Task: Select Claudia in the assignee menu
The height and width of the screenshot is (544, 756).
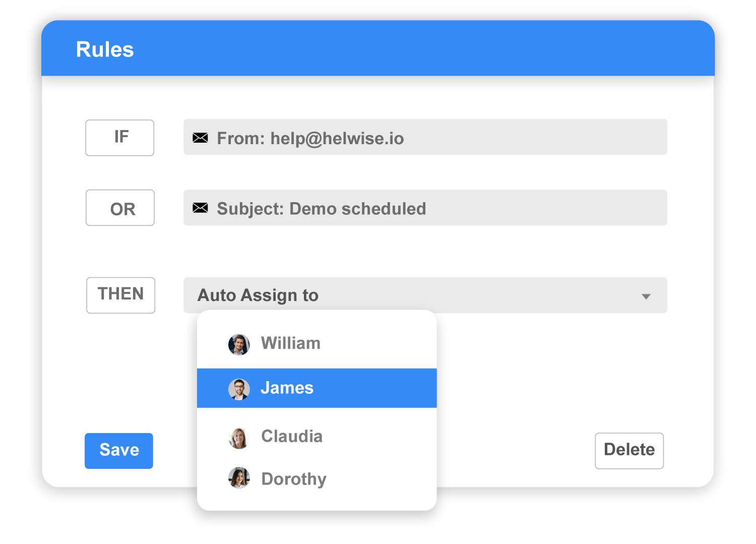Action: pos(292,436)
